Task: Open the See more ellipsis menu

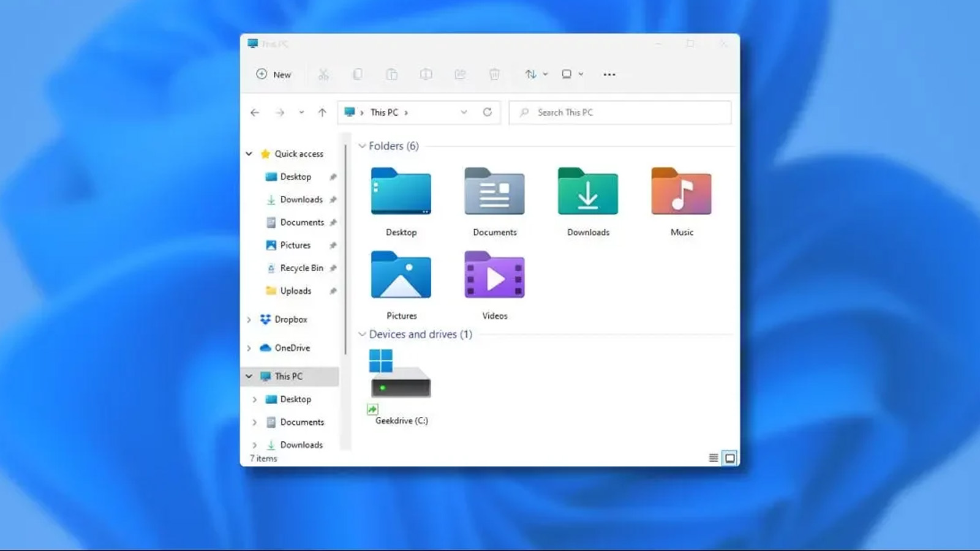Action: point(609,75)
